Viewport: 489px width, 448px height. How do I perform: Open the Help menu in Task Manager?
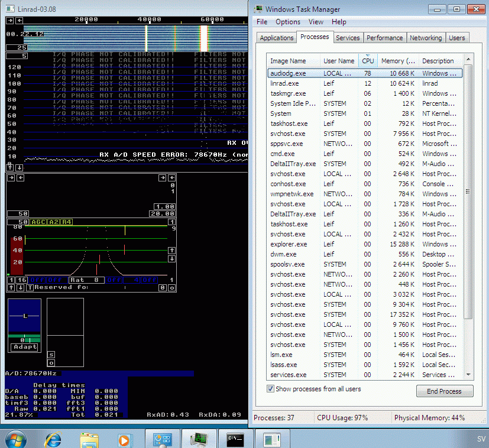pos(339,22)
